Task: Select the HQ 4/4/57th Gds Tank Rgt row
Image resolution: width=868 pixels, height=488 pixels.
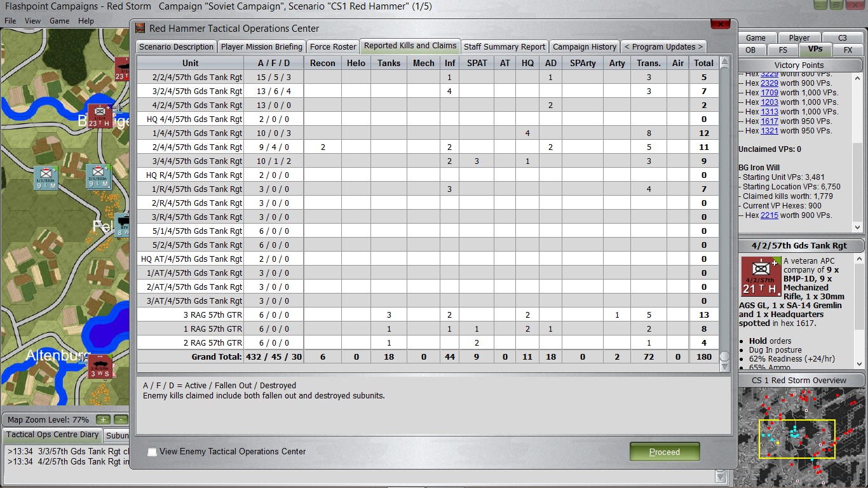Action: click(x=428, y=119)
